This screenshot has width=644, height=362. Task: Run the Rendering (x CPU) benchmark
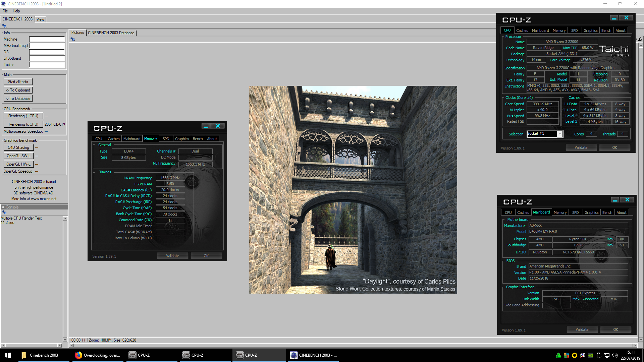23,124
